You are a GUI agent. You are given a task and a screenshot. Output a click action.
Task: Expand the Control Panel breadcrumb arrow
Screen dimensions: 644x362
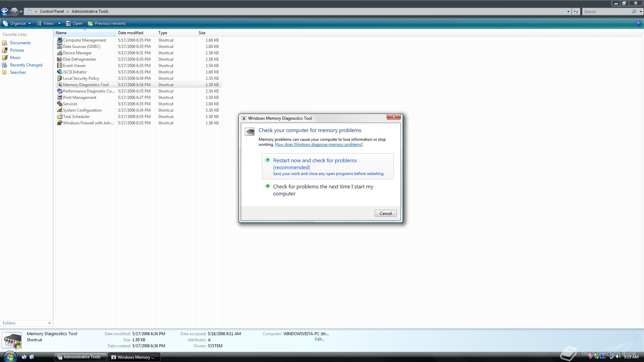pos(68,11)
